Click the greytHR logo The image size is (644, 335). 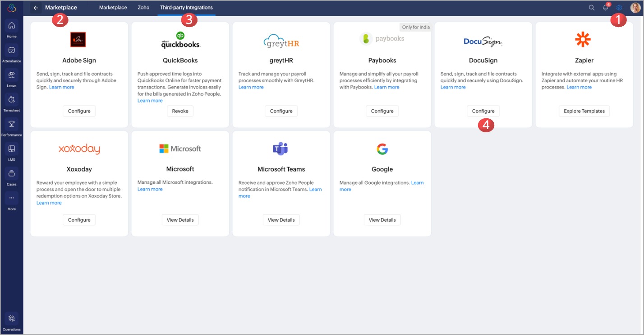[x=281, y=41]
